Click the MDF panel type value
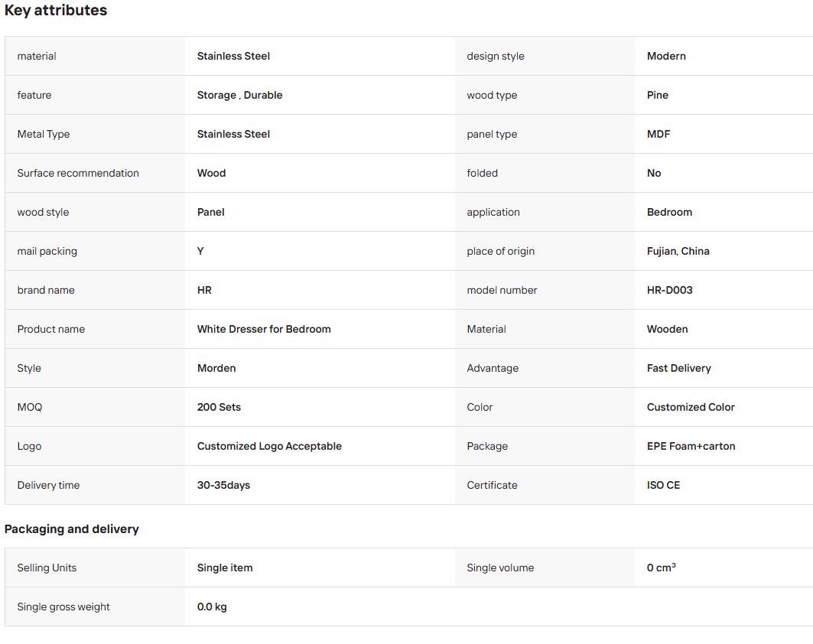 click(x=659, y=134)
